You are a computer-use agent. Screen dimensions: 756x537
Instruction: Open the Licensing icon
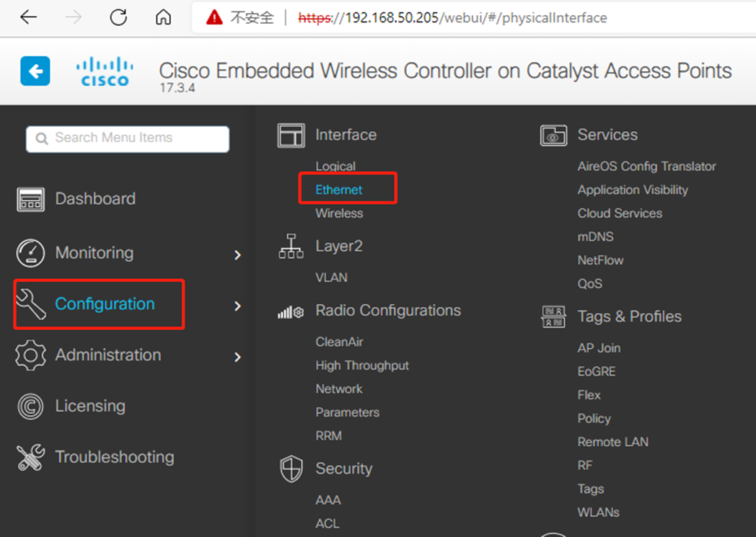(x=30, y=407)
